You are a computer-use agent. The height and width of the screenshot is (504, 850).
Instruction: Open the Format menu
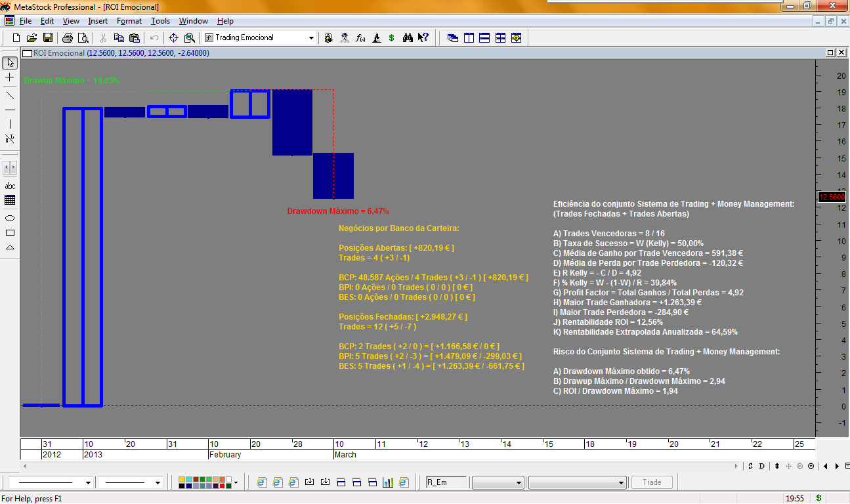point(129,21)
